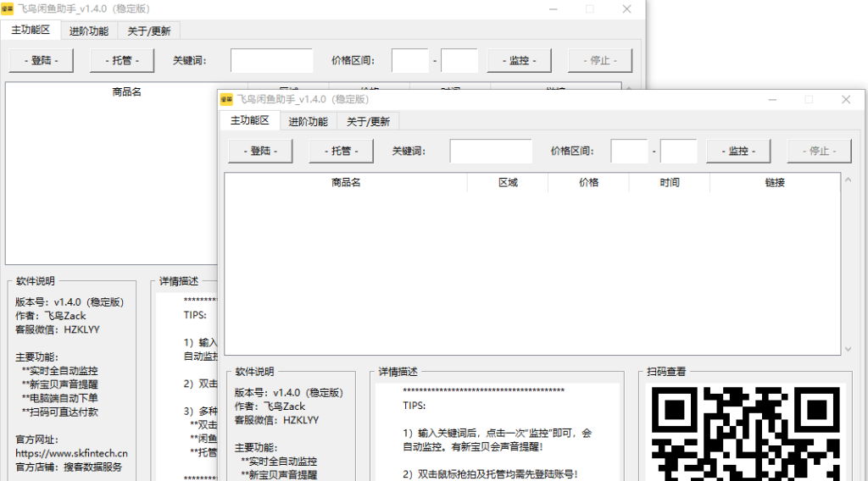The image size is (868, 481).
Task: Click the minimum 价格区间 field in the front window
Action: (629, 151)
